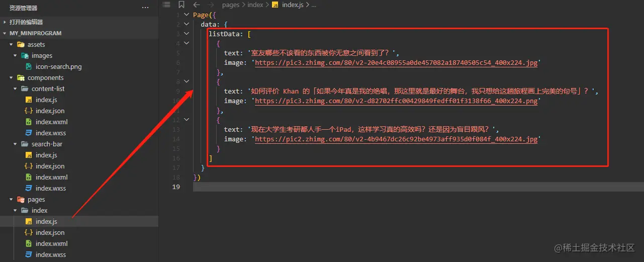Place cursor on empty line 19
The width and height of the screenshot is (644, 262).
pos(418,187)
